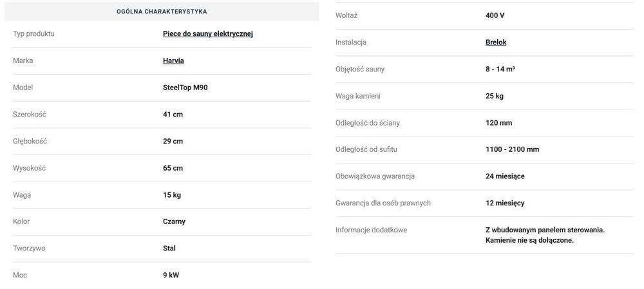Open the Brelok installation link
The width and height of the screenshot is (644, 289).
pos(496,42)
